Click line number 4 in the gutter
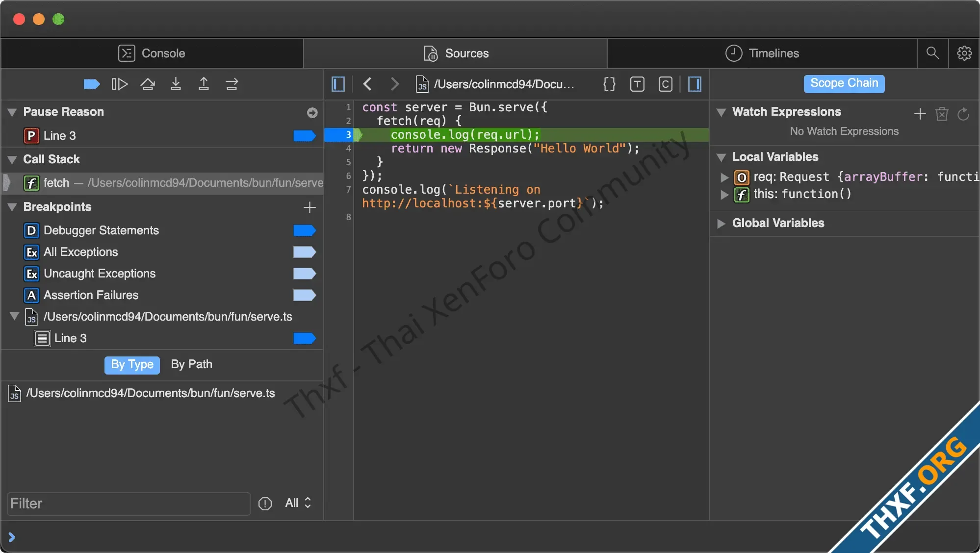The height and width of the screenshot is (553, 980). tap(348, 149)
